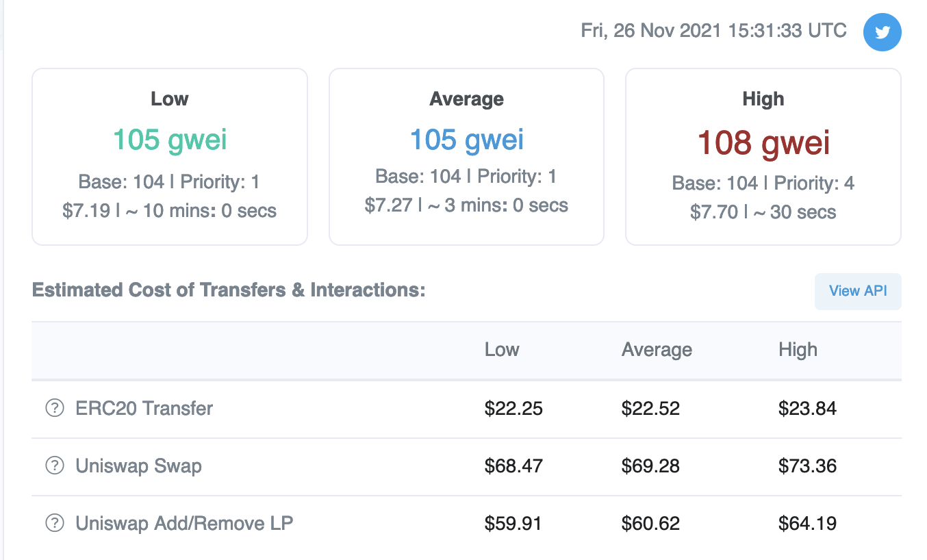
Task: Click the Twitter share icon
Action: point(882,31)
